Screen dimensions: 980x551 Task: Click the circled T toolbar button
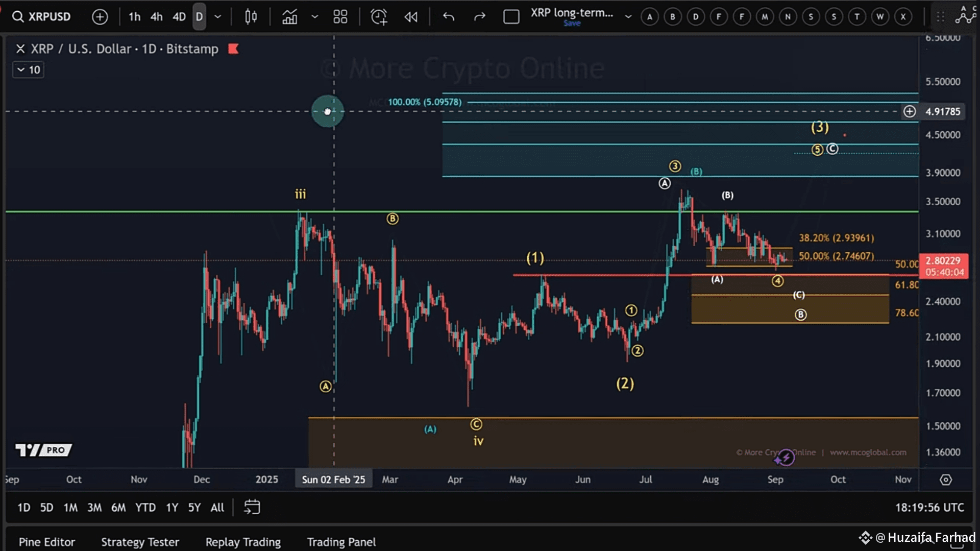pyautogui.click(x=857, y=17)
